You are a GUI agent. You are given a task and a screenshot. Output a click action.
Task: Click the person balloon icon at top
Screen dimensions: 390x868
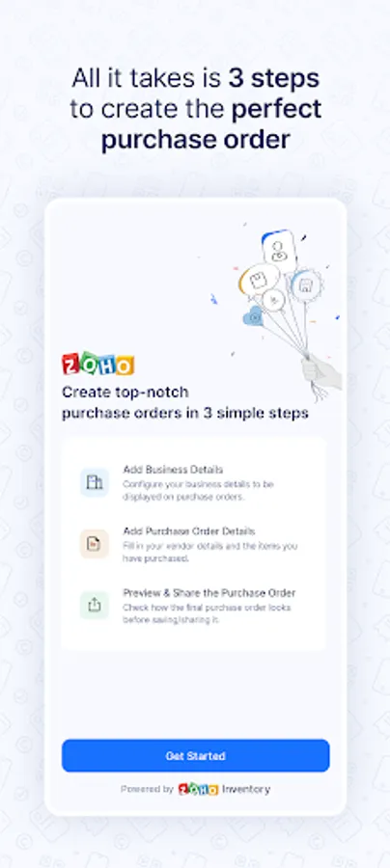click(279, 251)
